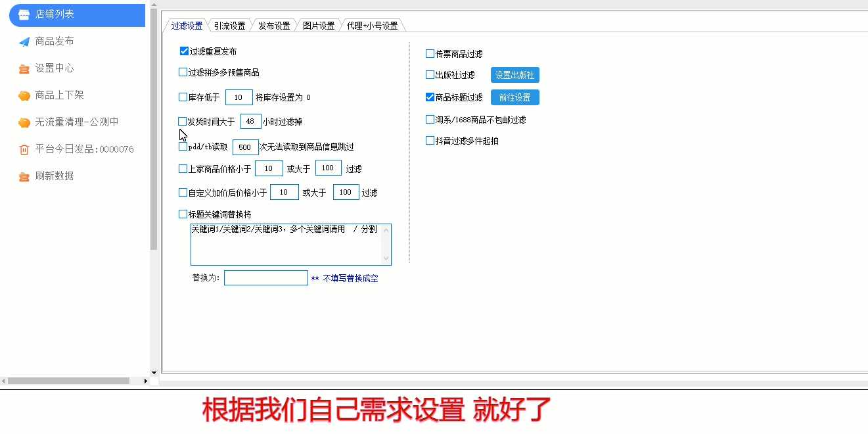The height and width of the screenshot is (434, 868).
Task: Enable the 过滤拼多多预售商品 checkbox
Action: 183,72
